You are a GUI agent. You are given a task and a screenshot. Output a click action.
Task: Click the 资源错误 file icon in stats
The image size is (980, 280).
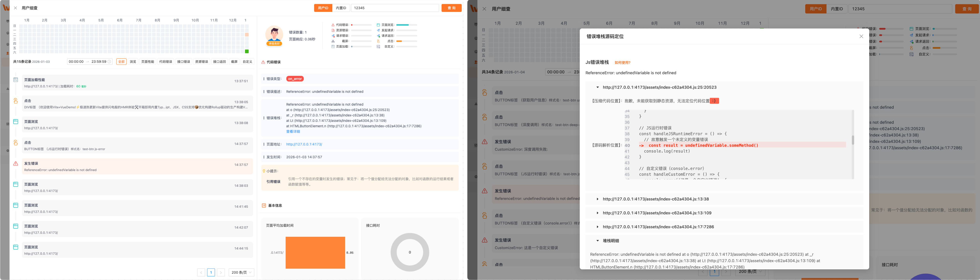tap(333, 30)
